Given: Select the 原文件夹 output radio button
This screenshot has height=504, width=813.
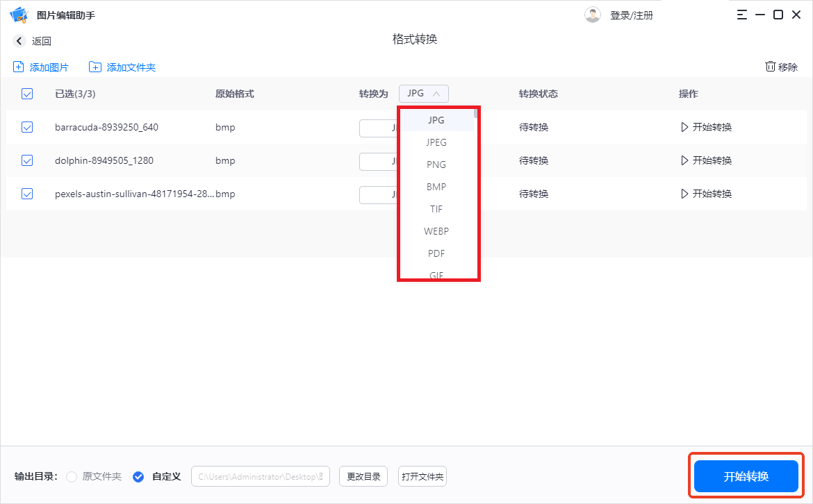Looking at the screenshot, I should 71,476.
